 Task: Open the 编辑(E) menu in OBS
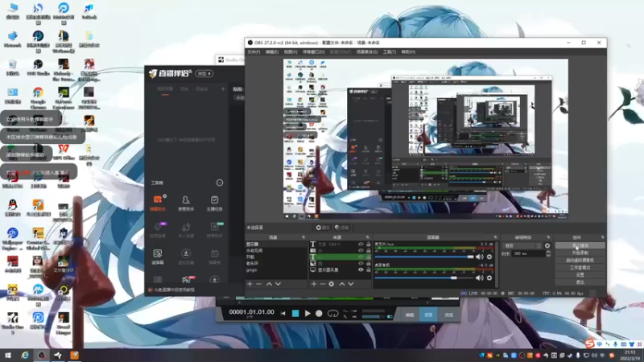pos(272,52)
